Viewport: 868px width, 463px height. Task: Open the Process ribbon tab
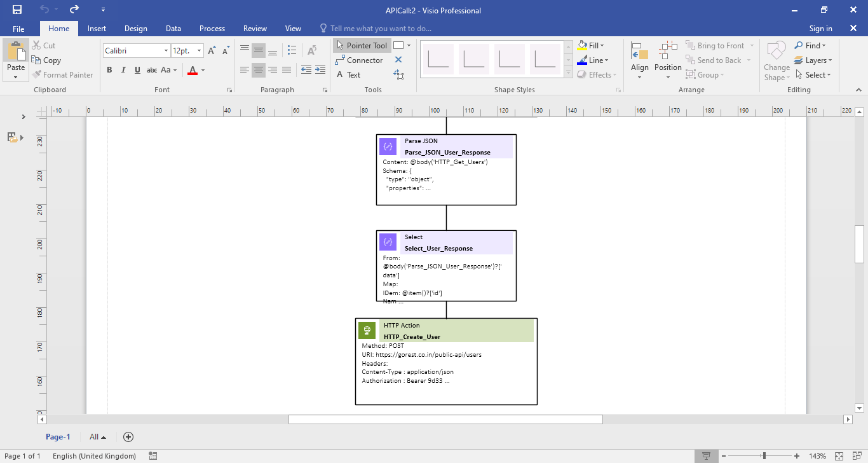(212, 28)
